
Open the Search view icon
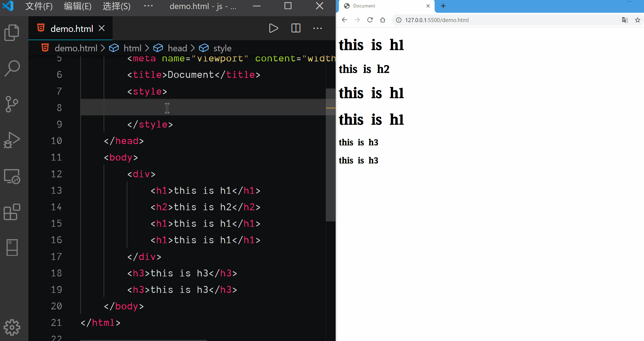coord(12,68)
